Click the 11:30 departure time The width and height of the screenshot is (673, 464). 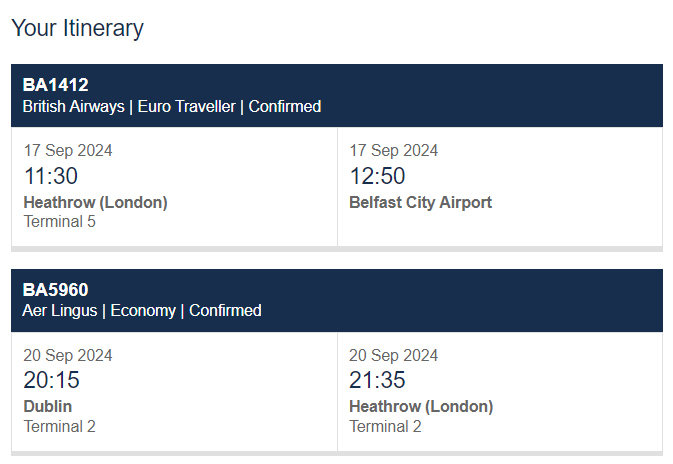51,176
